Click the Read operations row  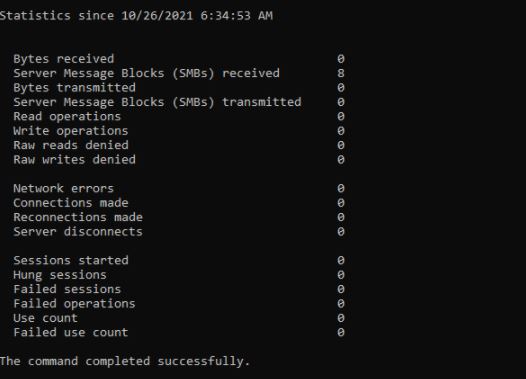click(x=179, y=116)
